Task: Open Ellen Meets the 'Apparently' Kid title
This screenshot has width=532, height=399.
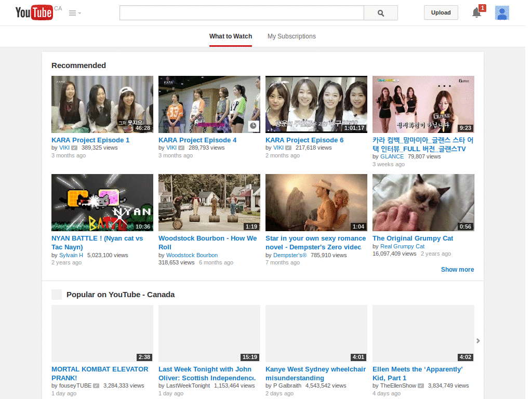Action: [418, 374]
